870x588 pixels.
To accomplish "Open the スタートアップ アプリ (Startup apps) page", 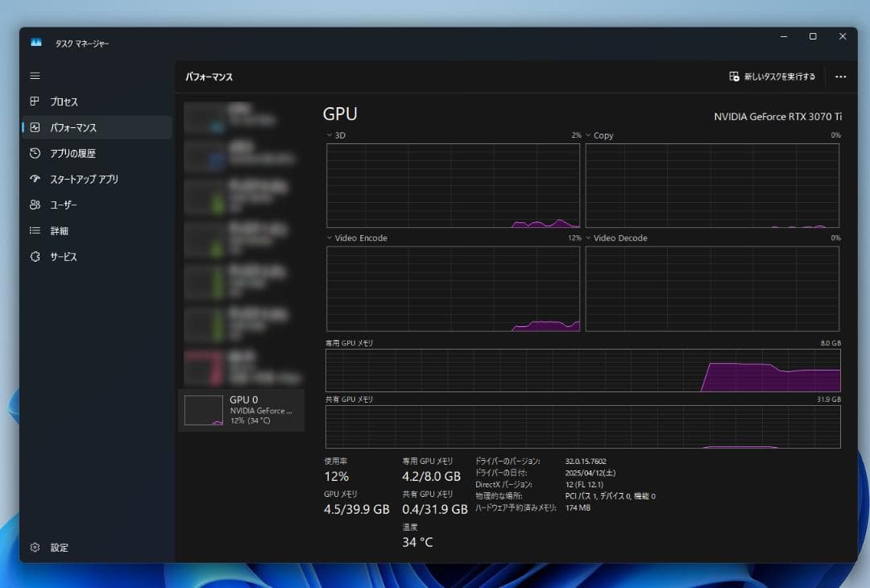I will tap(34, 179).
